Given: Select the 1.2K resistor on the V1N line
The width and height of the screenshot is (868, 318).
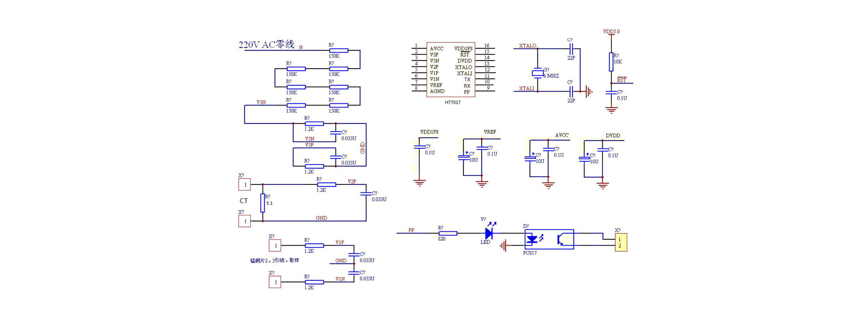Looking at the screenshot, I should (x=314, y=282).
